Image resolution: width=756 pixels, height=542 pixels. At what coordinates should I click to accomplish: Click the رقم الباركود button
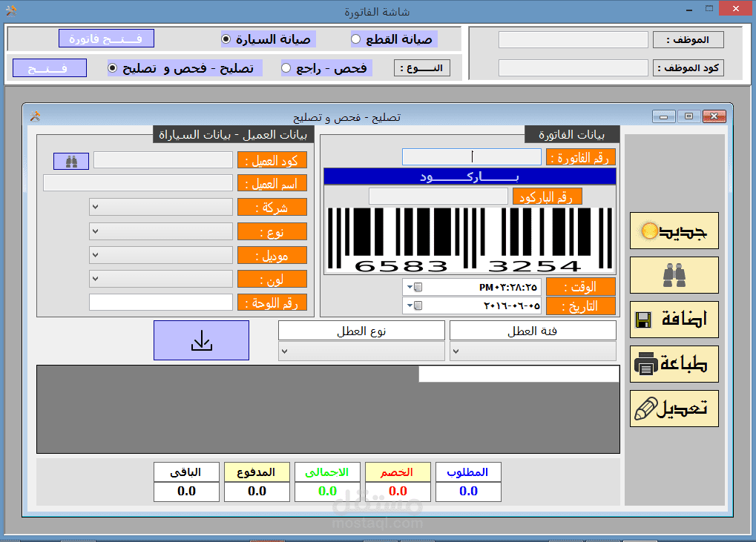pos(548,196)
